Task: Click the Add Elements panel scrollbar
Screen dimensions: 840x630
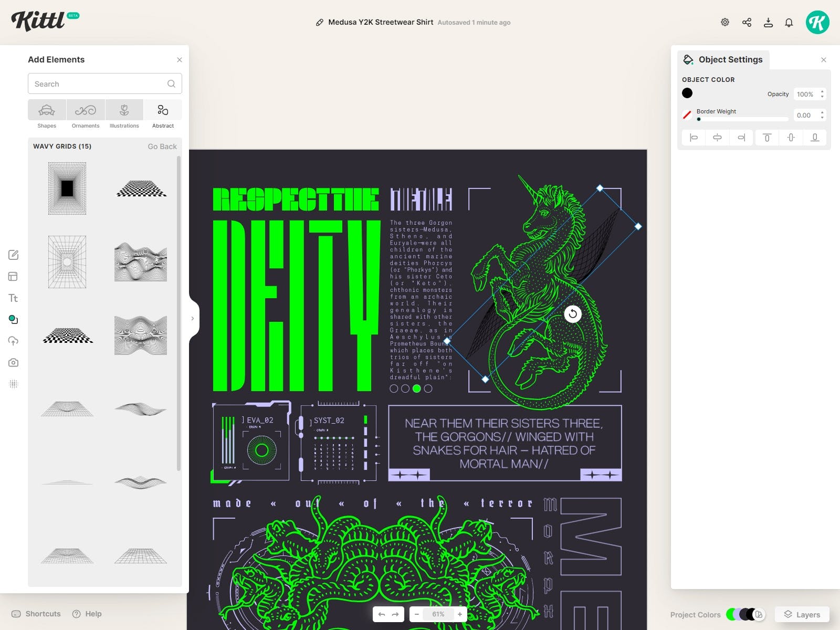Action: [x=178, y=313]
